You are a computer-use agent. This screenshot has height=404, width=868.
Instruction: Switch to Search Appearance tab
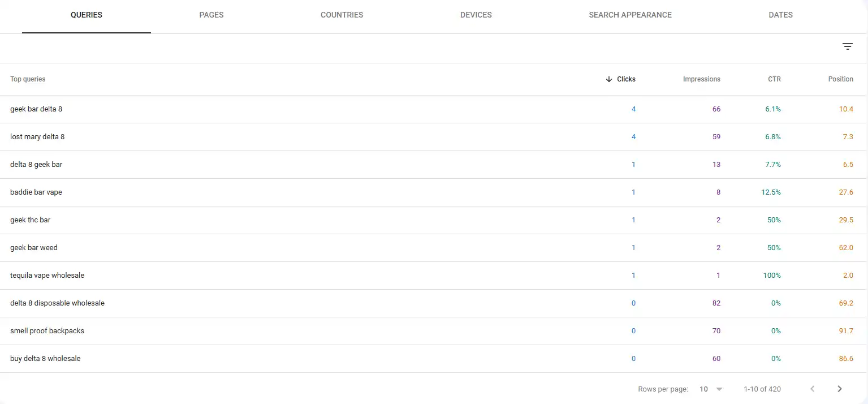coord(630,15)
